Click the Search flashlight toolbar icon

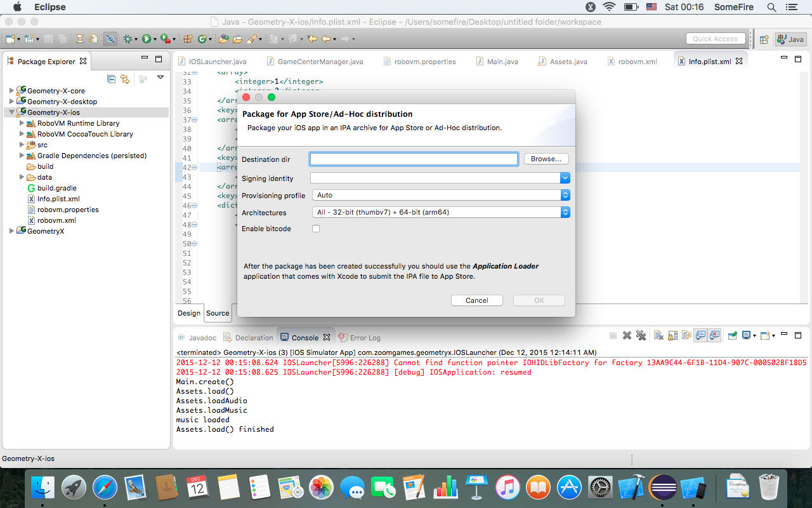click(x=252, y=39)
